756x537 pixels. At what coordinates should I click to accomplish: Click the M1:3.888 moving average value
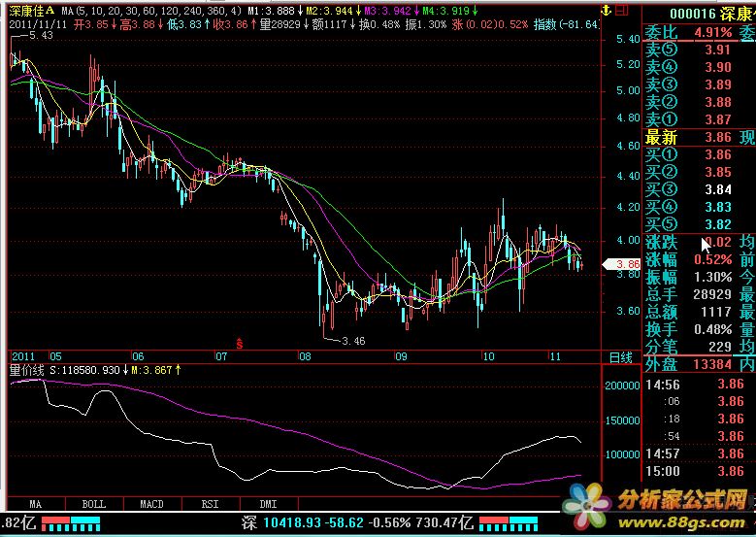(x=272, y=11)
